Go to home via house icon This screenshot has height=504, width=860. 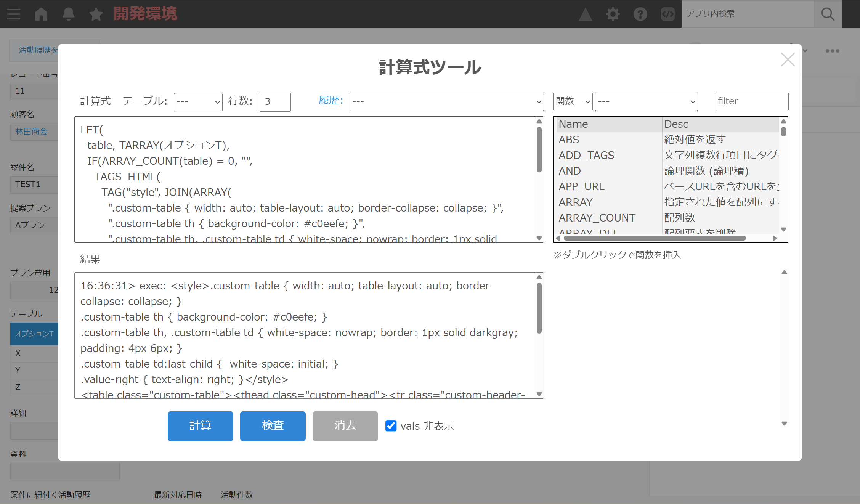coord(41,14)
